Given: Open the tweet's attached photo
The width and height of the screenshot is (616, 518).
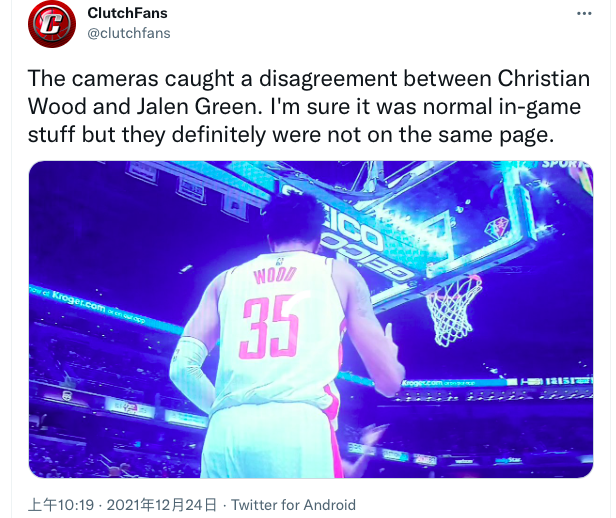Looking at the screenshot, I should tap(311, 319).
